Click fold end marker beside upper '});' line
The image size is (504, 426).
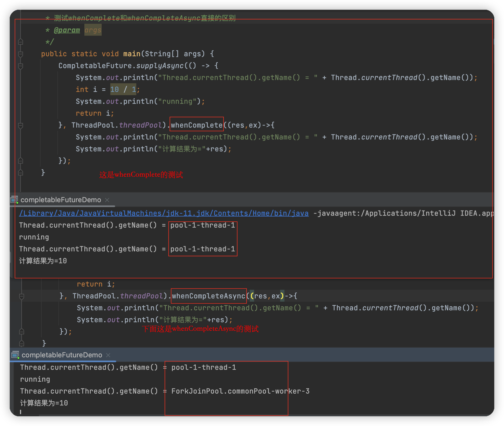click(21, 161)
